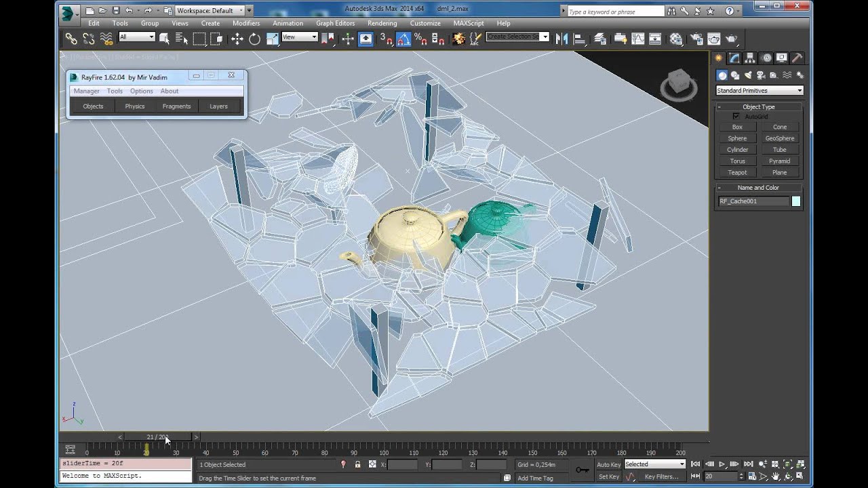Switch to the Hierarchy panel tab
Screen dimensions: 868x488
coord(750,58)
